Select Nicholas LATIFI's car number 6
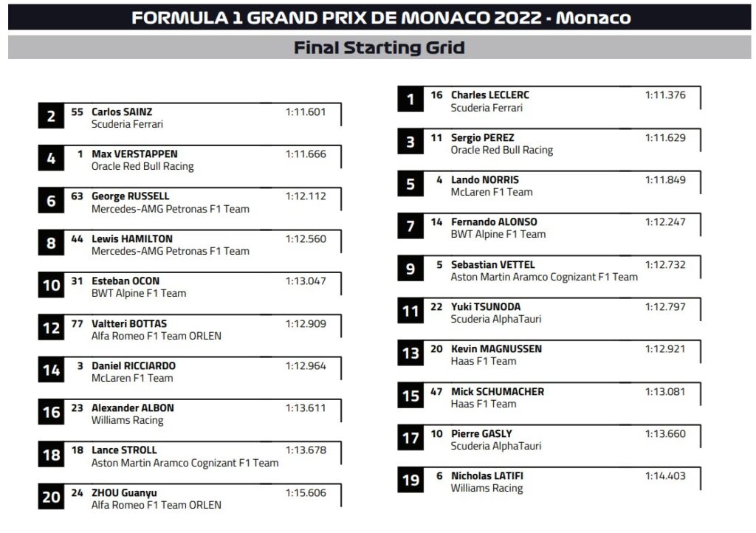 tap(439, 476)
